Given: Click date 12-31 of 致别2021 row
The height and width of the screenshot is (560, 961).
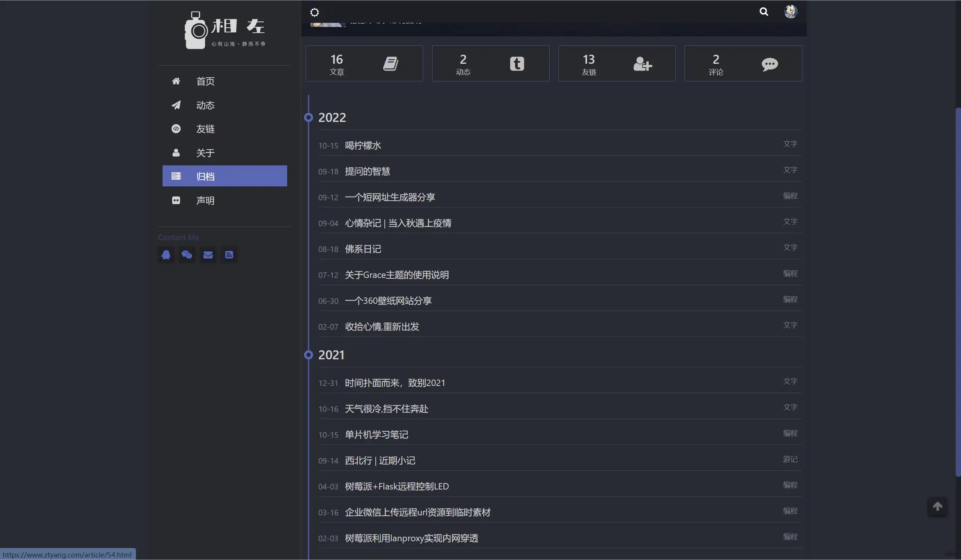Looking at the screenshot, I should tap(328, 383).
